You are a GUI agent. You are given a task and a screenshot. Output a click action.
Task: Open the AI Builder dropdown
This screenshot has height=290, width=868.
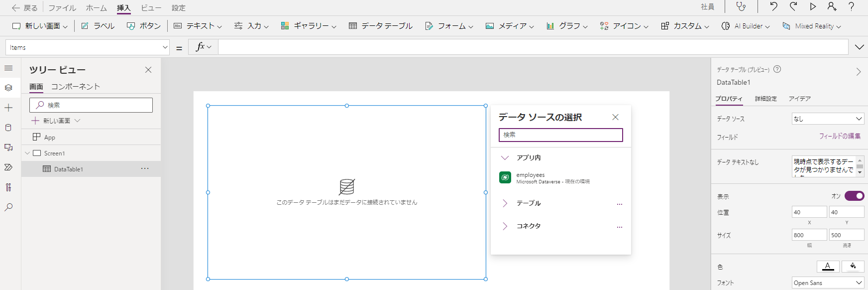[x=746, y=26]
